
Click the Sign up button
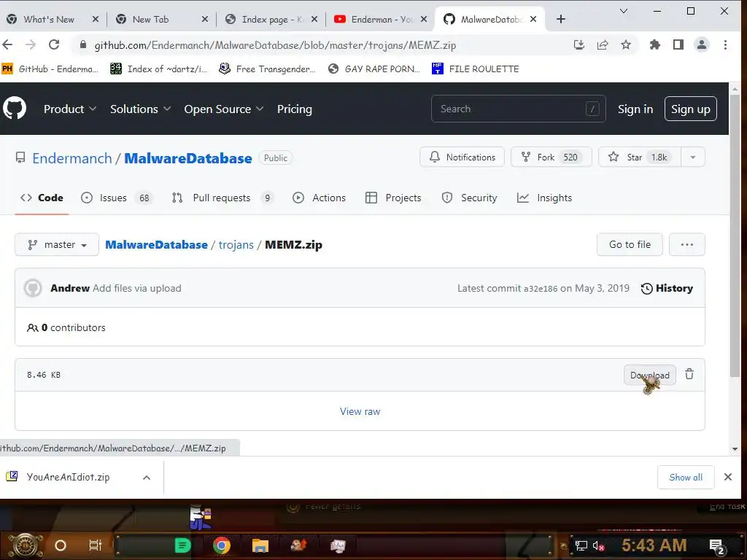[690, 109]
